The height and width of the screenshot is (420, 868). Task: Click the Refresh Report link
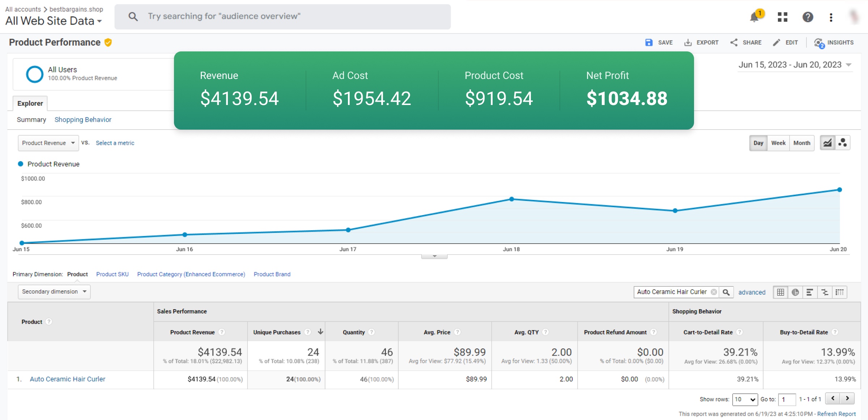pyautogui.click(x=836, y=414)
